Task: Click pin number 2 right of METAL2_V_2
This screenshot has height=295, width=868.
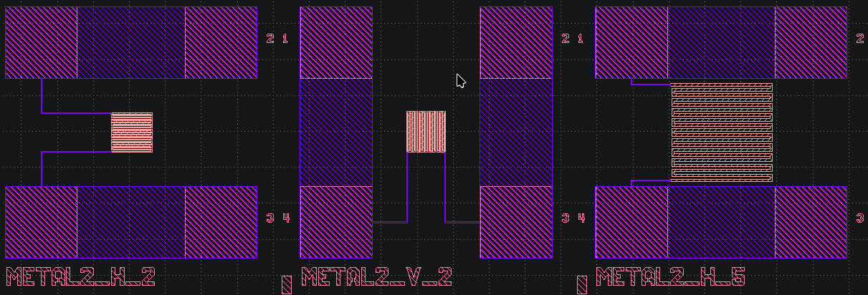Action: pos(565,38)
